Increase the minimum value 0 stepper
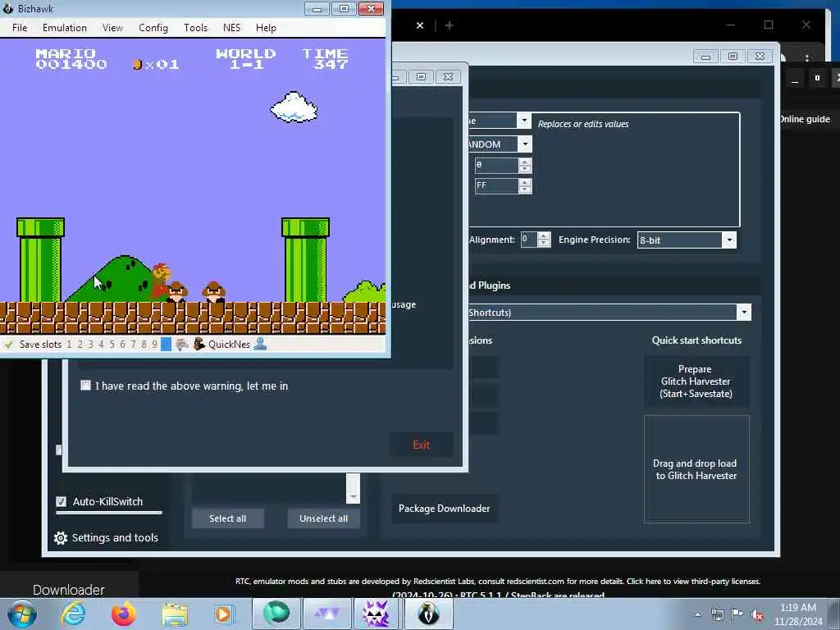 click(525, 162)
